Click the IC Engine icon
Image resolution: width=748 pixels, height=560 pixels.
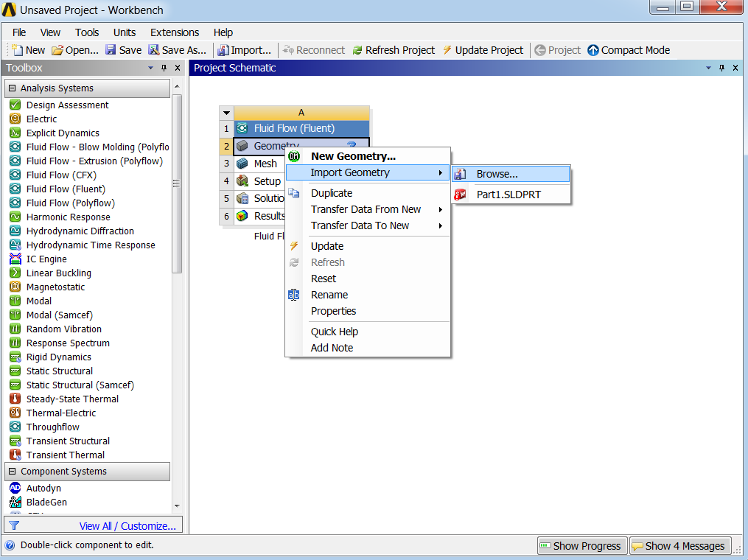point(15,259)
